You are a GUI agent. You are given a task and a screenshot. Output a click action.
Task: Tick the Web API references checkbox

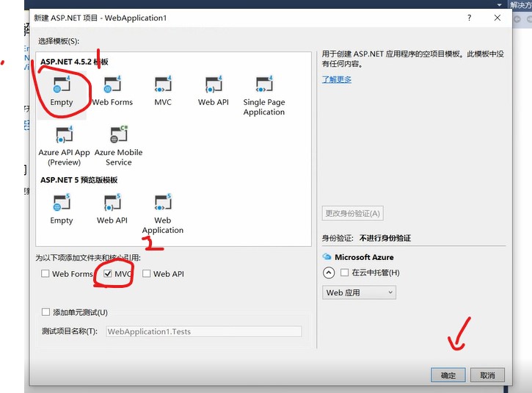[x=146, y=273]
